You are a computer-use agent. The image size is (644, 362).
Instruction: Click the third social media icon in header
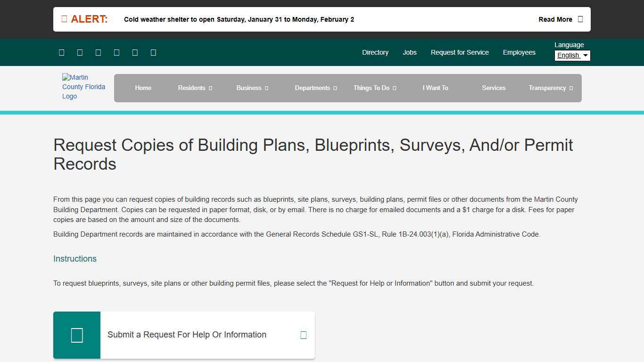tap(98, 52)
